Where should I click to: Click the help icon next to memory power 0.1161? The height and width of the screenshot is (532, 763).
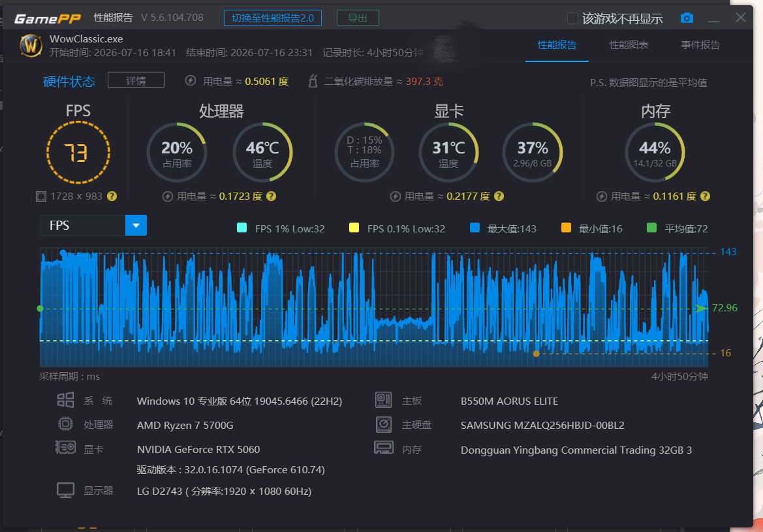pos(705,196)
